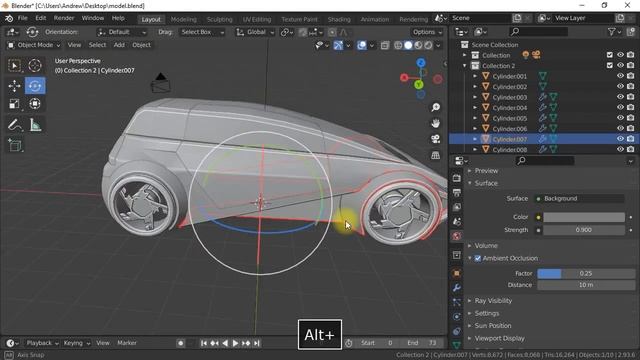Open the Keying popover

click(76, 343)
